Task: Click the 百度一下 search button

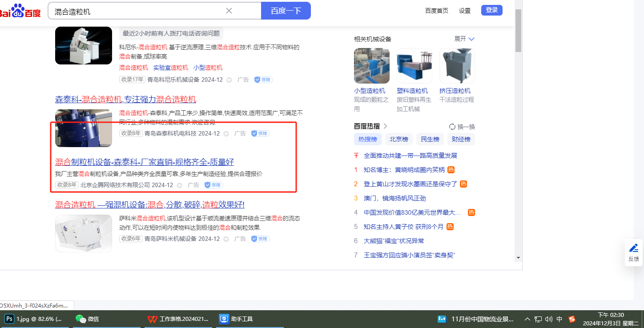Action: point(286,11)
